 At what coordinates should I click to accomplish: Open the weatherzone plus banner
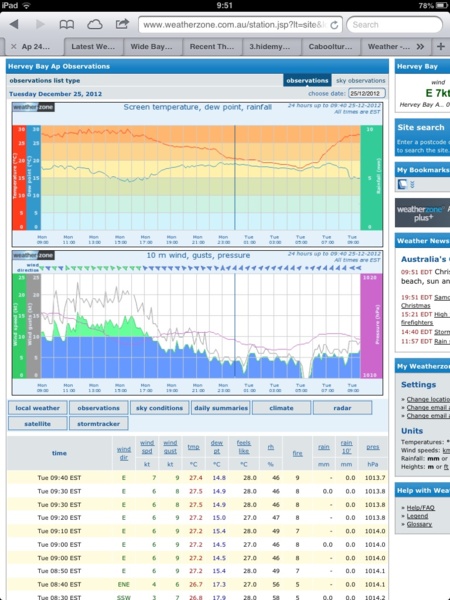(x=422, y=213)
